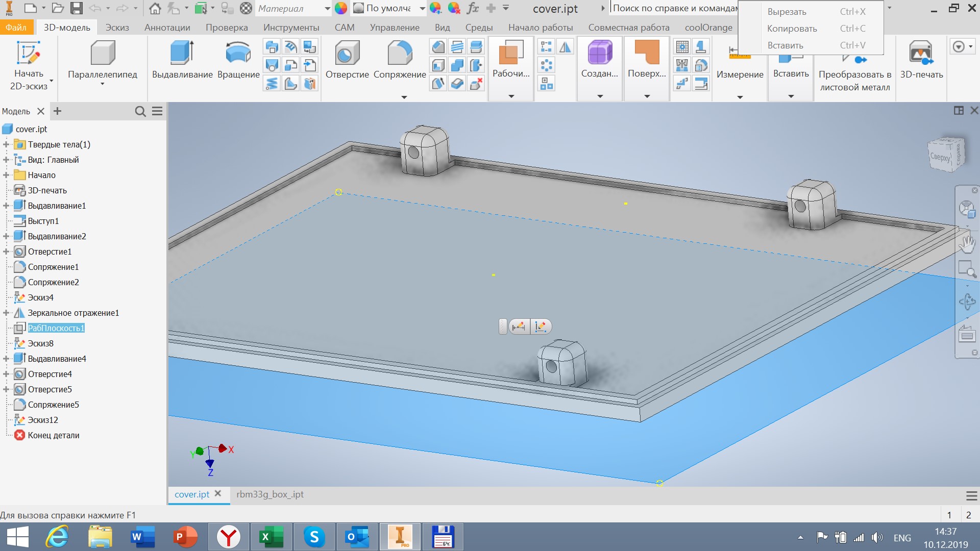Viewport: 980px width, 551px height.
Task: Select the Revolve (Вращение) tool
Action: [x=238, y=54]
